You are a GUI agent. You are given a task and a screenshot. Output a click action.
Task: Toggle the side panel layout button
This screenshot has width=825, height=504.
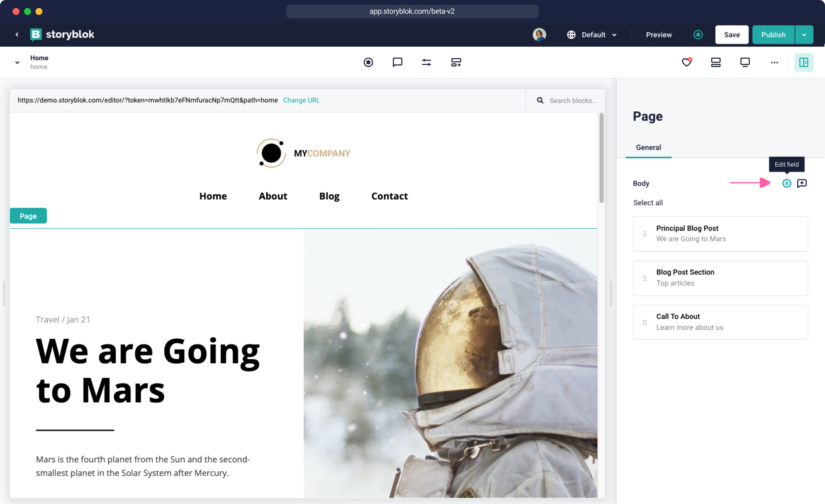click(803, 62)
